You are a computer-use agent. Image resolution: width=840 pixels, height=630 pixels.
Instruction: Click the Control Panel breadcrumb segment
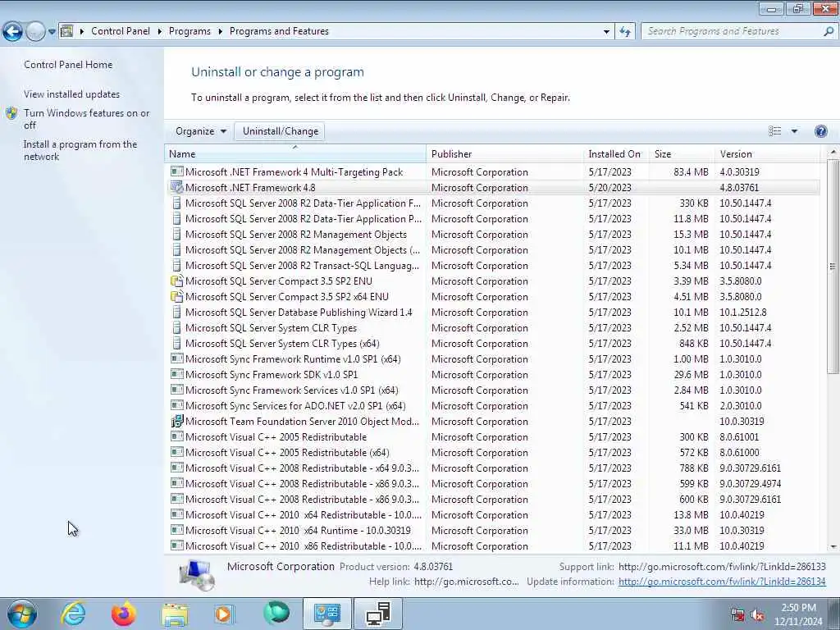point(121,31)
